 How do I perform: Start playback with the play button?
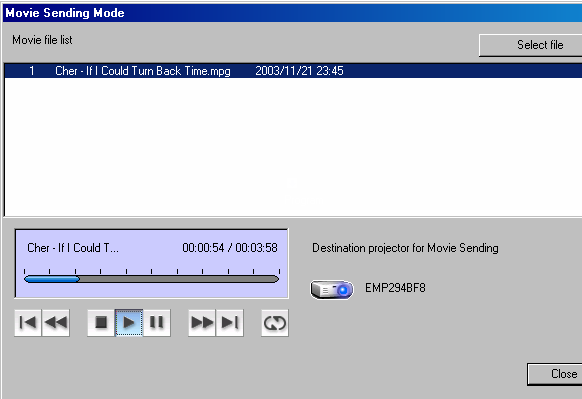coord(129,323)
